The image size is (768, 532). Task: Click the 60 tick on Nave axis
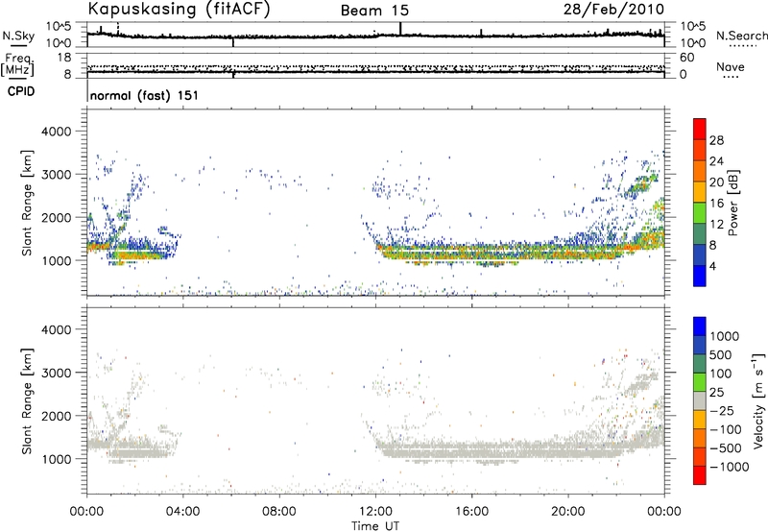[686, 58]
